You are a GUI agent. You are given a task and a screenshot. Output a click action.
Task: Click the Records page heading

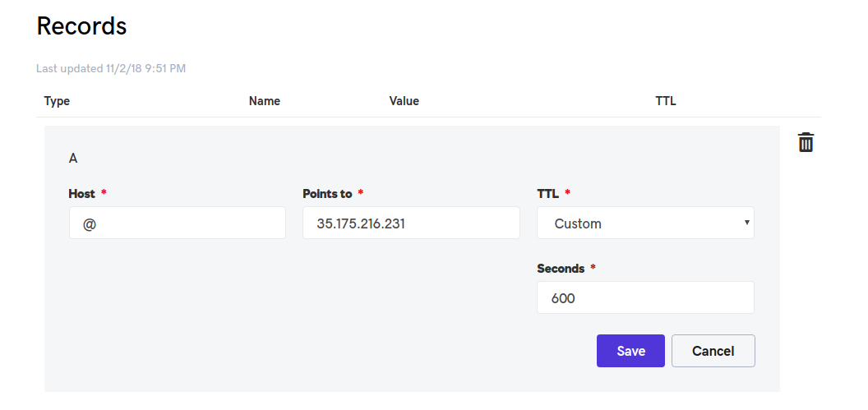(82, 26)
